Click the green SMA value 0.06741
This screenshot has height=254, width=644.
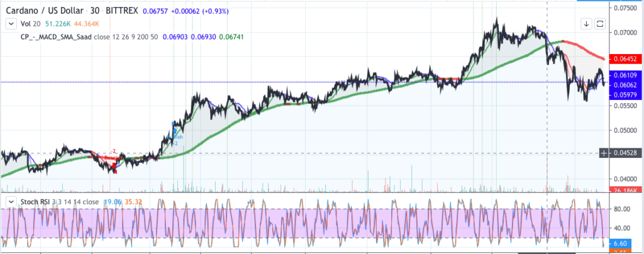click(231, 37)
